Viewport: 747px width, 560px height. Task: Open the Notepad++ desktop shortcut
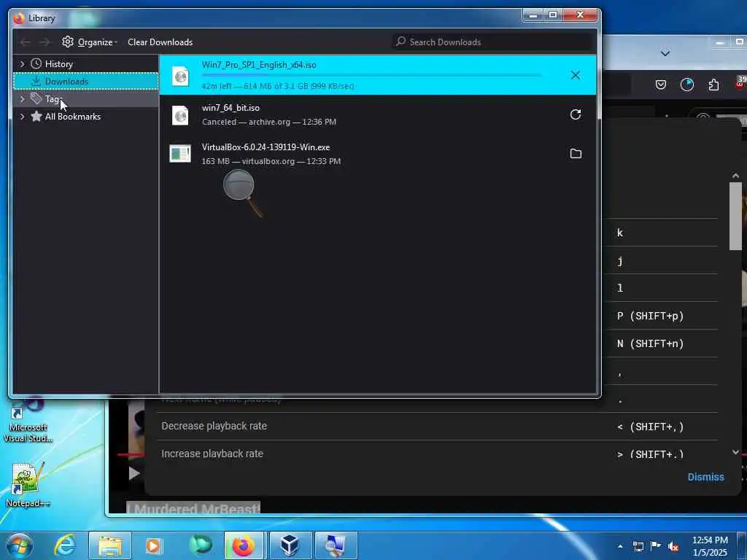pos(27,483)
